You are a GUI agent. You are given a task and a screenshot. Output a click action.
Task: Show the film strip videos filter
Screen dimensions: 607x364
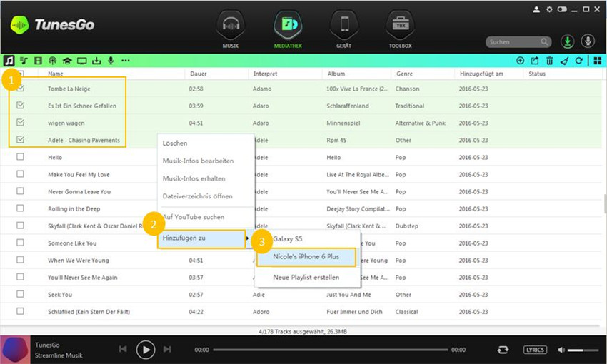tap(38, 61)
